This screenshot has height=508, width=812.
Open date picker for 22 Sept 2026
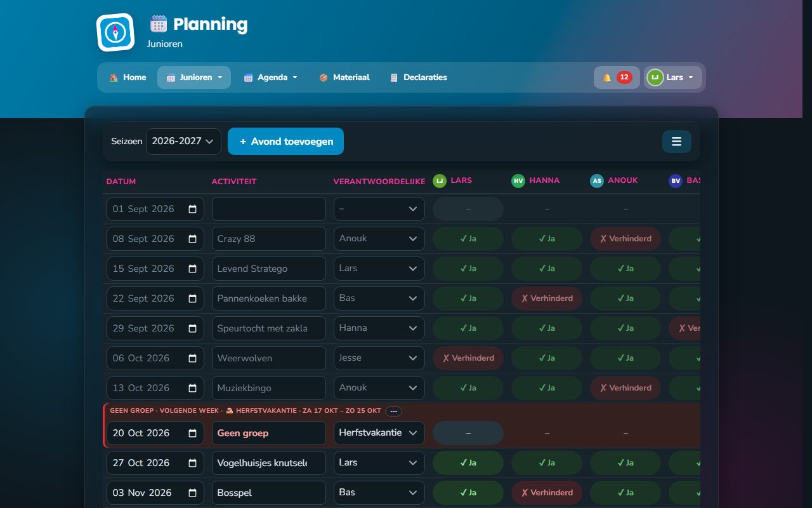tap(192, 298)
